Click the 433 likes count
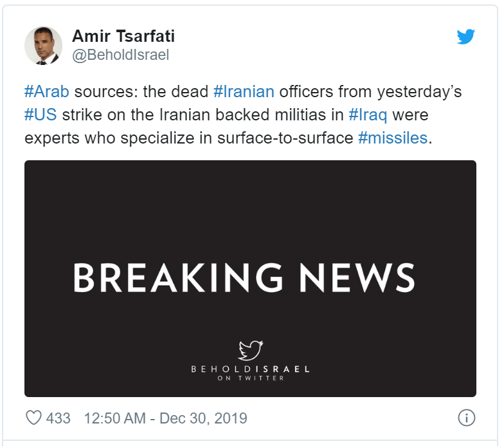 tap(59, 418)
